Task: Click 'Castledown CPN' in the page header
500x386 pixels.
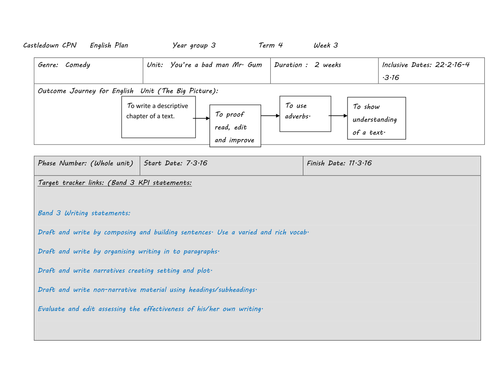Action: click(50, 45)
